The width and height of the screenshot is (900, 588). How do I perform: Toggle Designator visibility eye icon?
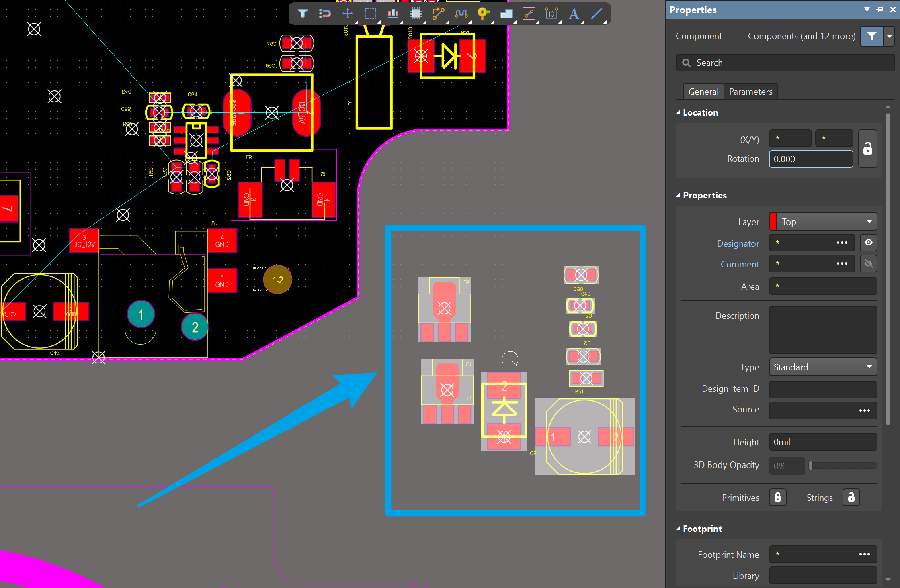[868, 243]
